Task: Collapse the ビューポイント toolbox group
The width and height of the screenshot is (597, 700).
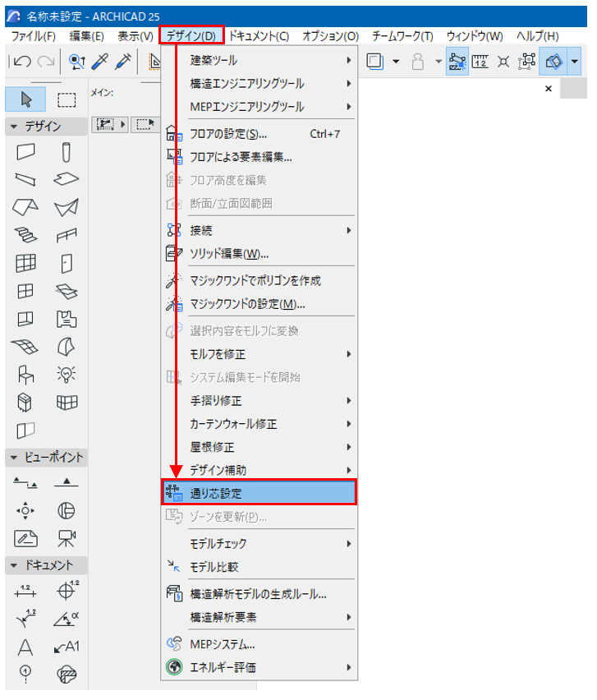Action: 13,458
